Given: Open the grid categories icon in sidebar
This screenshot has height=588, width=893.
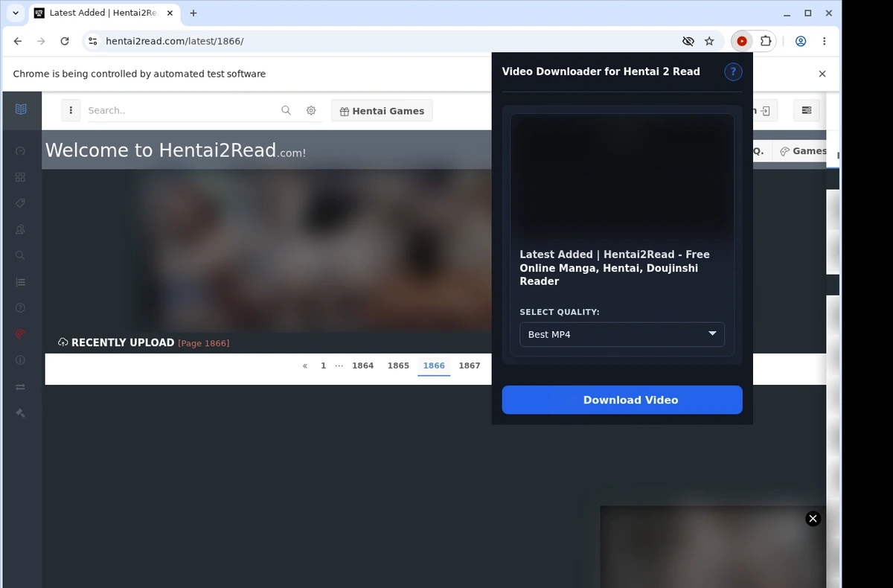Looking at the screenshot, I should pos(20,177).
